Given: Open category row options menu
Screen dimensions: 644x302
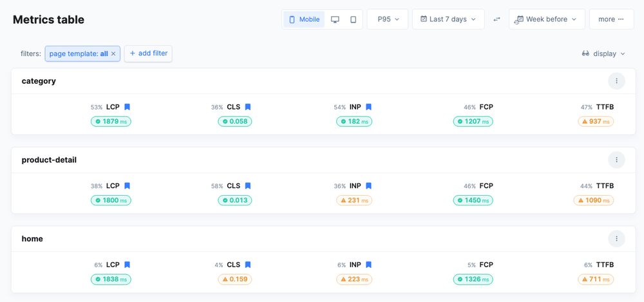Looking at the screenshot, I should tap(616, 81).
